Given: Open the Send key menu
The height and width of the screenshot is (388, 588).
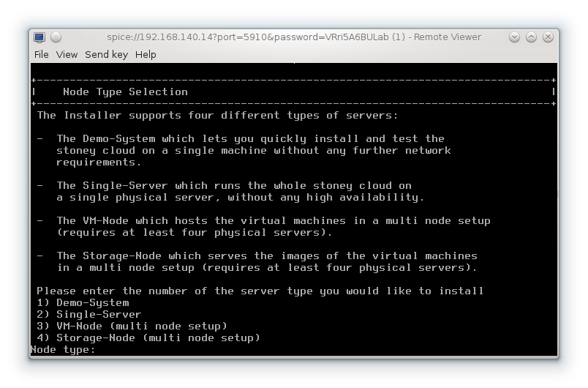Looking at the screenshot, I should click(x=106, y=54).
